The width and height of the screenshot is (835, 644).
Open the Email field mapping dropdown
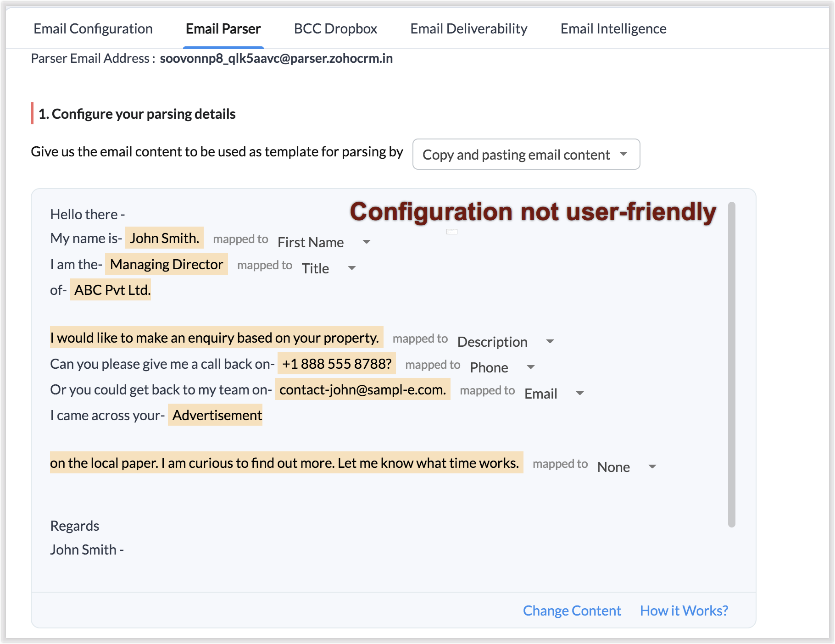coord(554,394)
